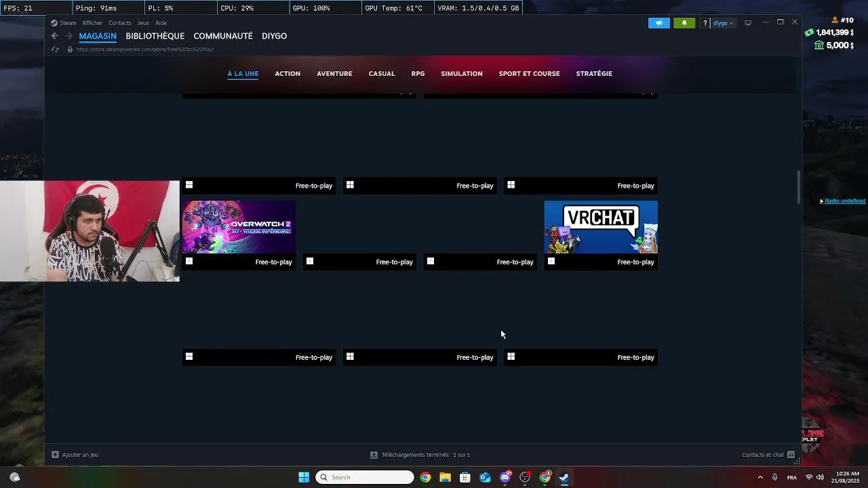
Task: Open the Aide menu
Action: pos(161,23)
